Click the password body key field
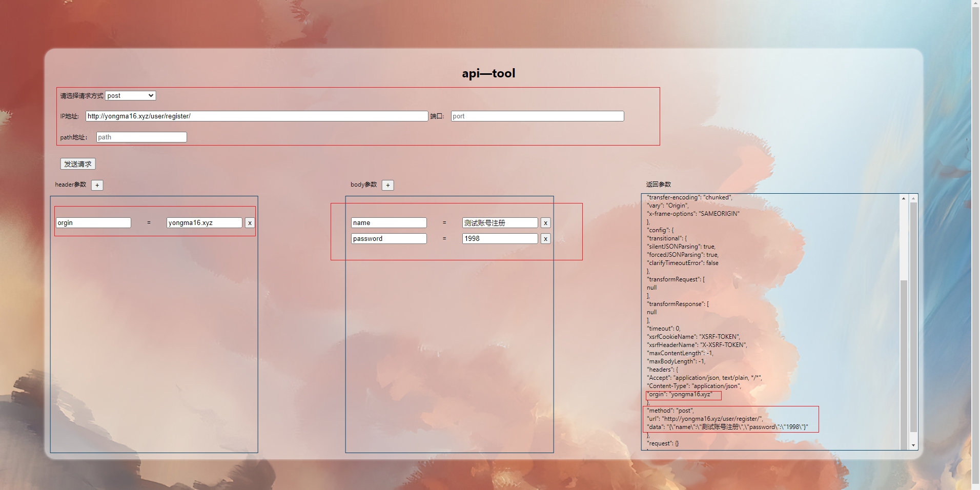The width and height of the screenshot is (980, 490). (389, 239)
